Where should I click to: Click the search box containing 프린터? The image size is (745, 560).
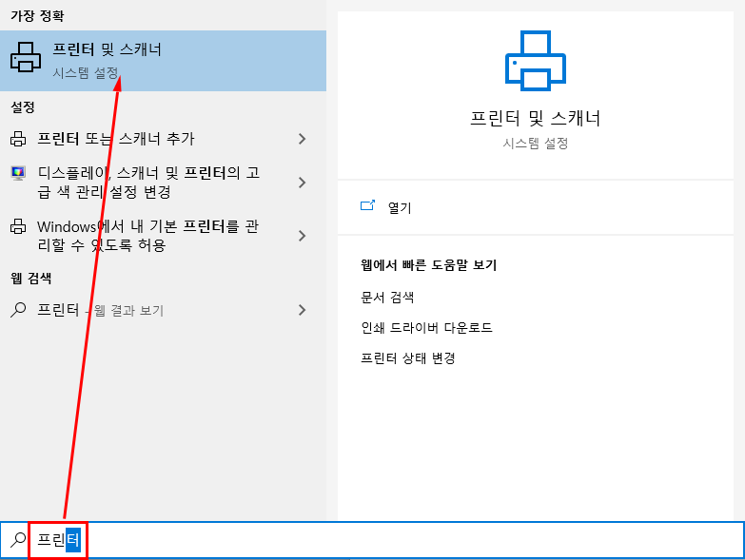click(x=373, y=540)
